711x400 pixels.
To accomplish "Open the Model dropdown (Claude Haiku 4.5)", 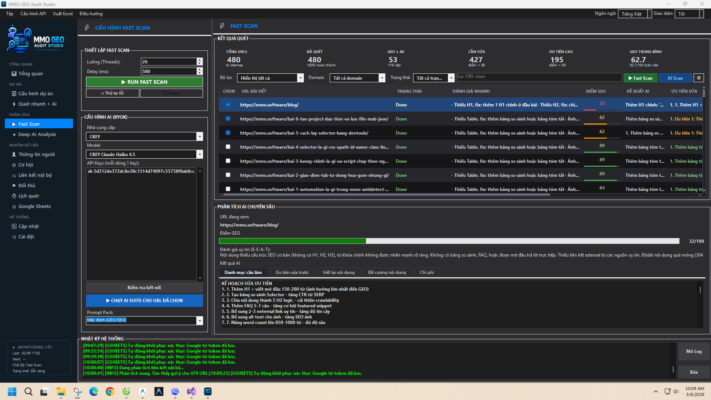I will pos(144,154).
